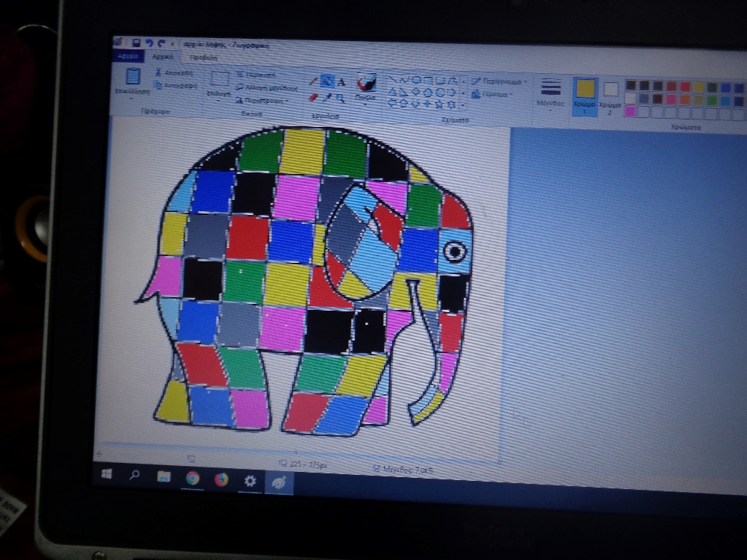Image resolution: width=747 pixels, height=560 pixels.
Task: Select the Pencil tool
Action: [x=314, y=81]
